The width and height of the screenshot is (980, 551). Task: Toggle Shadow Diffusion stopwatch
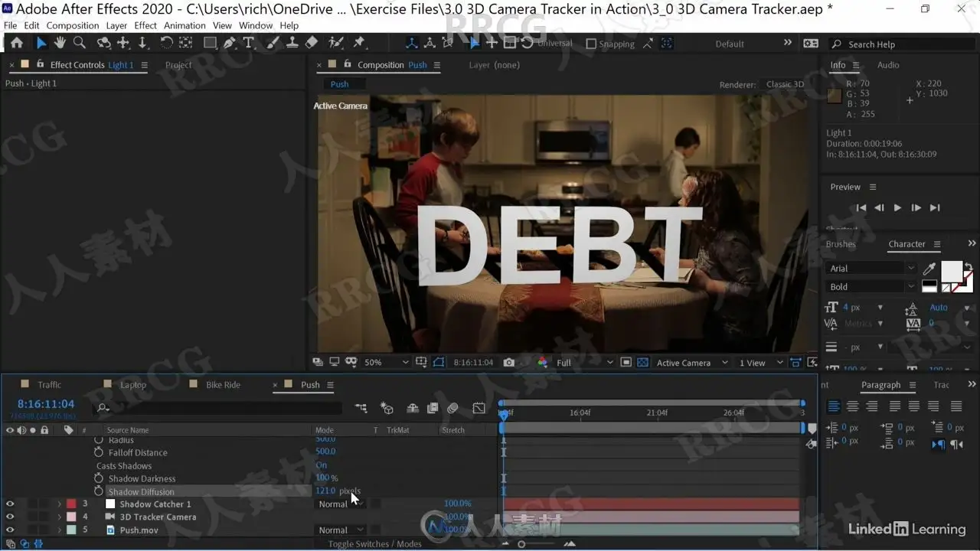99,491
